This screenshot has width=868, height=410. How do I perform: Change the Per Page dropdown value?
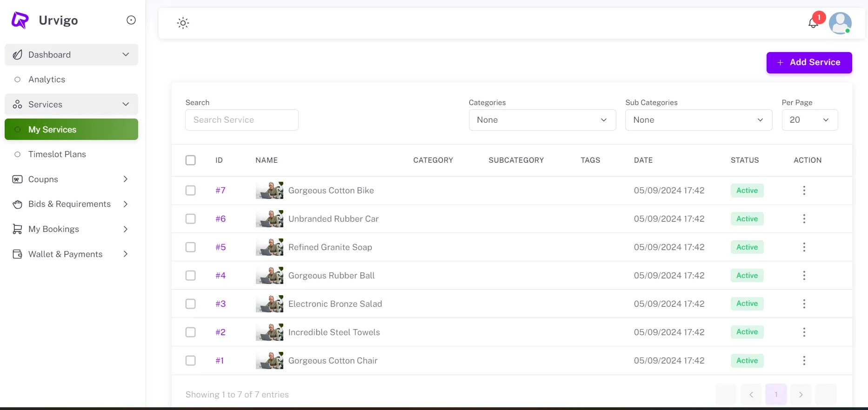tap(809, 120)
